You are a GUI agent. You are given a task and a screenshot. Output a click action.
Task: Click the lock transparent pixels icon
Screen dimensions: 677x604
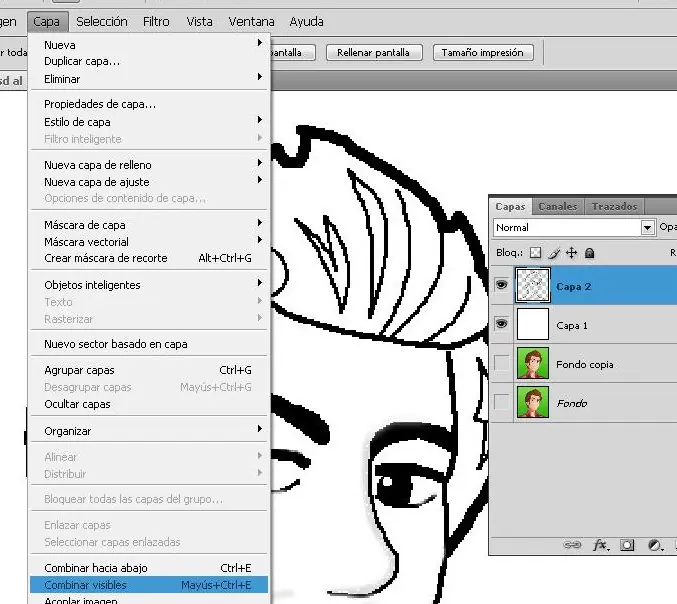tap(535, 253)
